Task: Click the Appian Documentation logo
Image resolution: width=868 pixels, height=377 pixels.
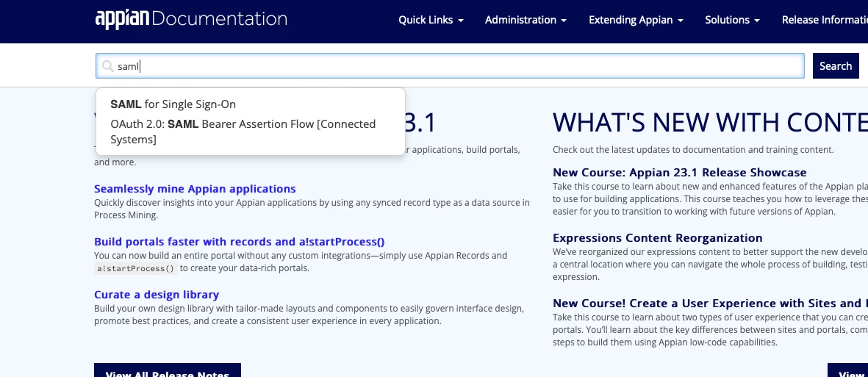Action: [x=191, y=19]
